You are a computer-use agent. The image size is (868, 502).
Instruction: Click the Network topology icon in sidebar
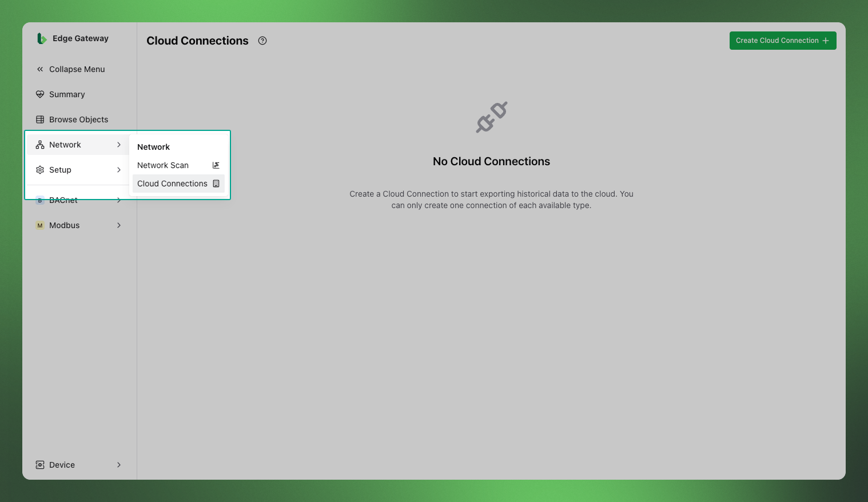point(40,145)
